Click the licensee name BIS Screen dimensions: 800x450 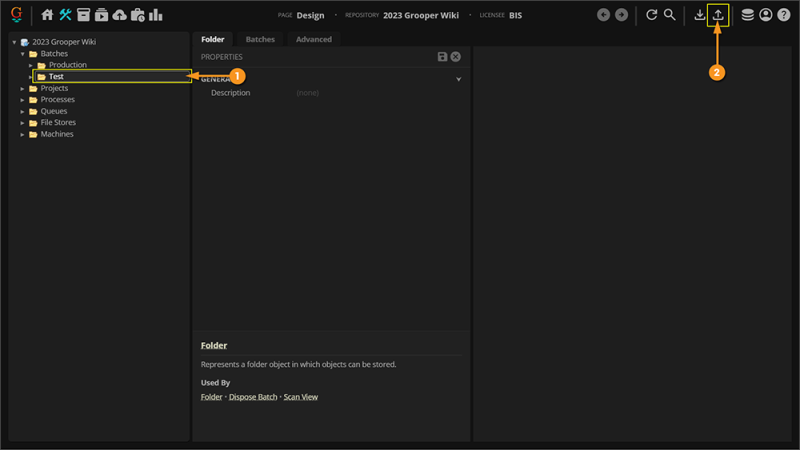tap(515, 15)
